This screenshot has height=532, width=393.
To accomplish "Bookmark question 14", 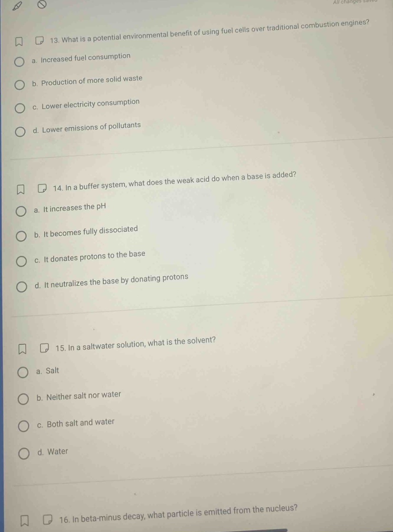I will (20, 190).
